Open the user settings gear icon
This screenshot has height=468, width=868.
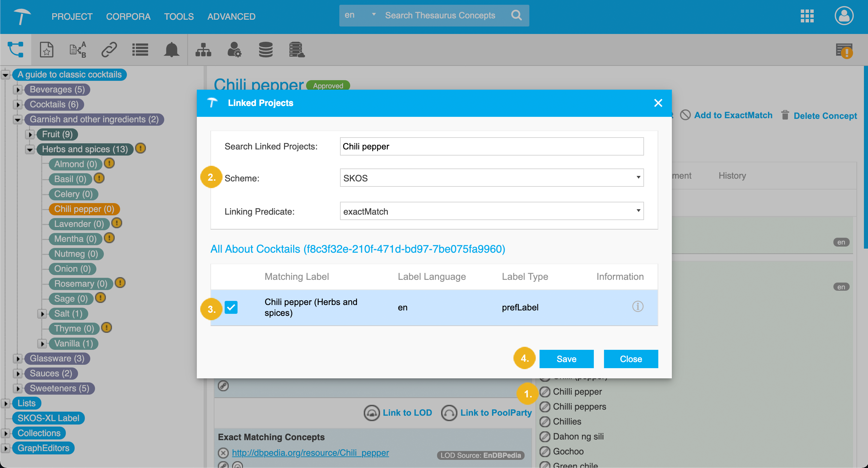click(235, 50)
